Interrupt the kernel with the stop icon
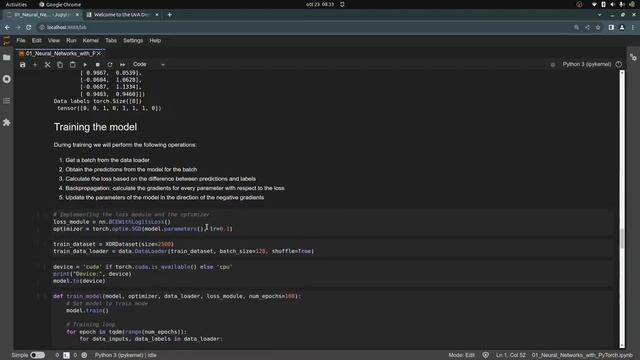Viewport: 640px width, 360px height. 98,64
